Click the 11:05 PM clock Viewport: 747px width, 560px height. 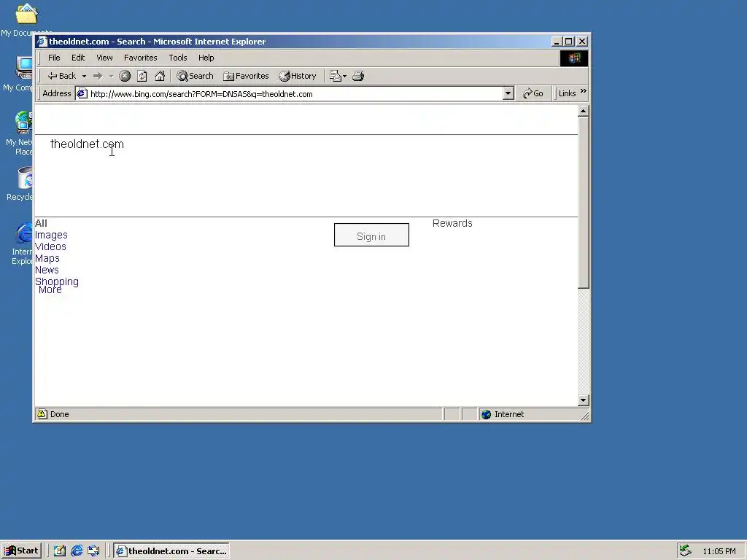pyautogui.click(x=719, y=551)
